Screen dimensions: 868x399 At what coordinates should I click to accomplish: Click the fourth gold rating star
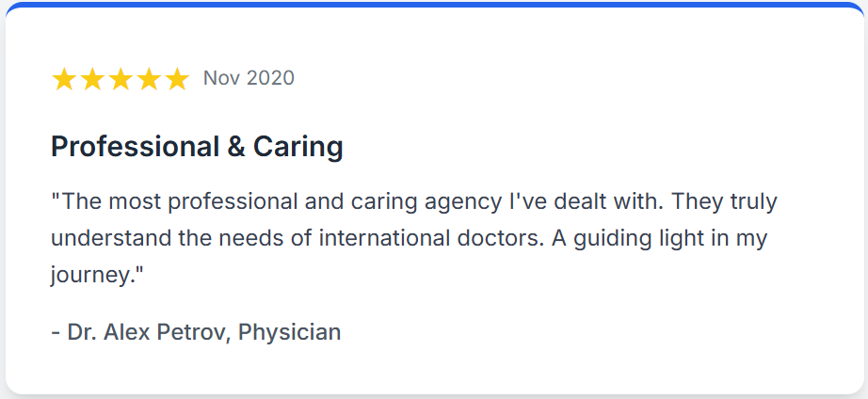point(149,79)
